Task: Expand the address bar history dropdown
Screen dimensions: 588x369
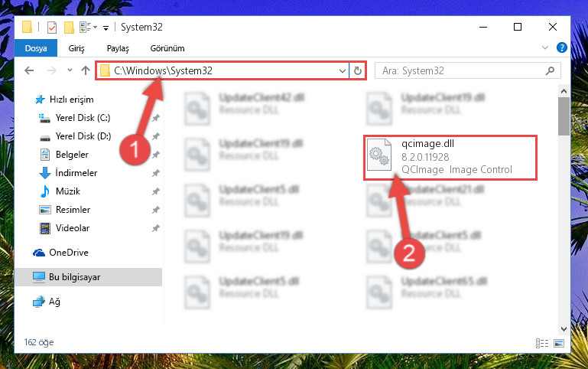Action: 343,70
